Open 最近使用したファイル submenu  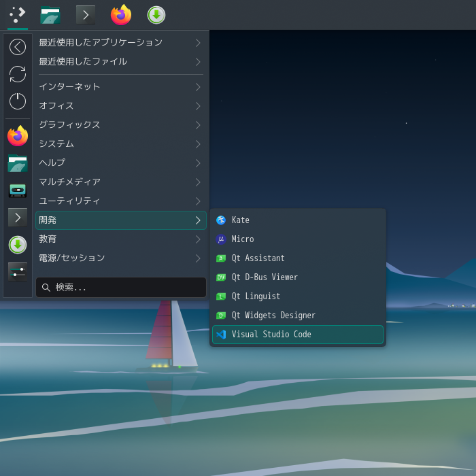click(121, 62)
